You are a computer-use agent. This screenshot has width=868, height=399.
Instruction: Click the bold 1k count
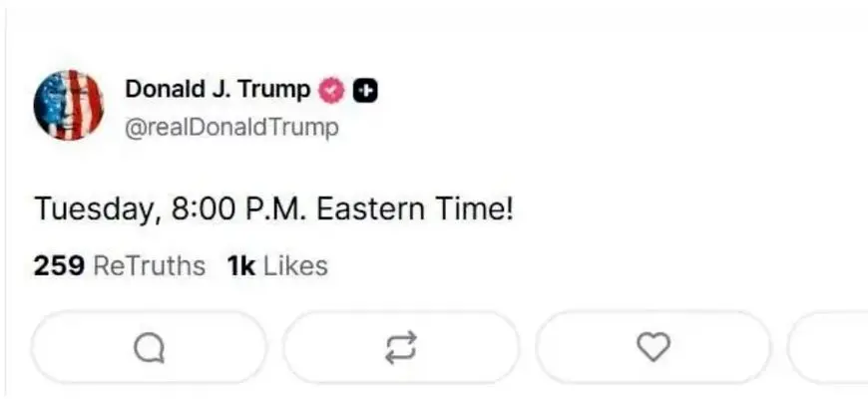pyautogui.click(x=241, y=266)
